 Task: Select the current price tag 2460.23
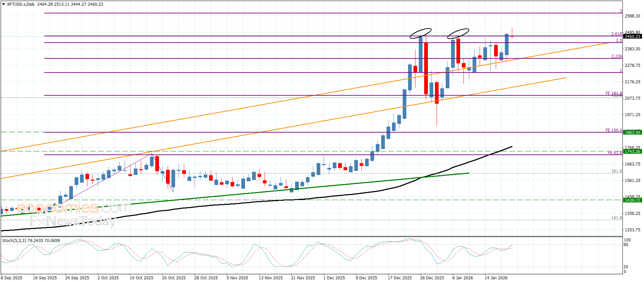coord(632,36)
